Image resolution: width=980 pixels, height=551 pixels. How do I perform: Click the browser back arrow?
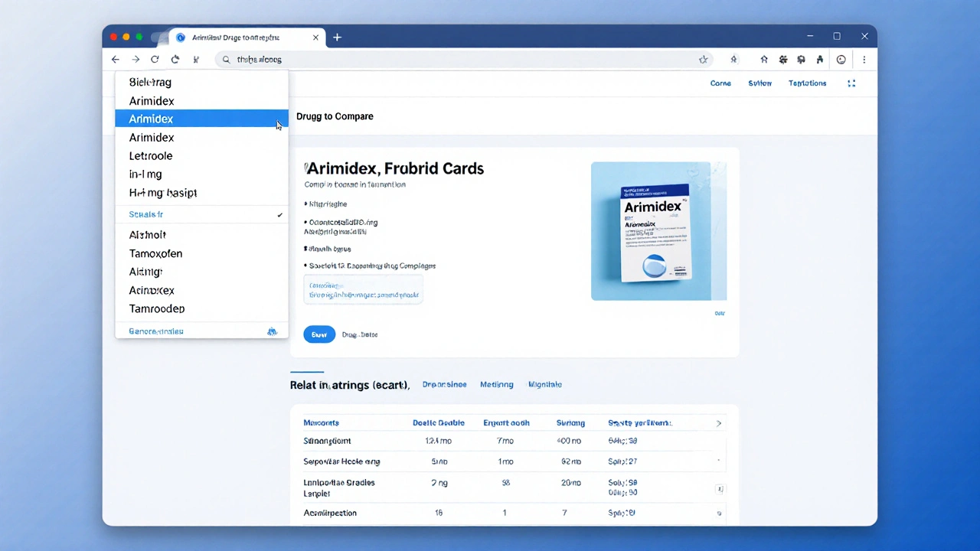tap(116, 60)
